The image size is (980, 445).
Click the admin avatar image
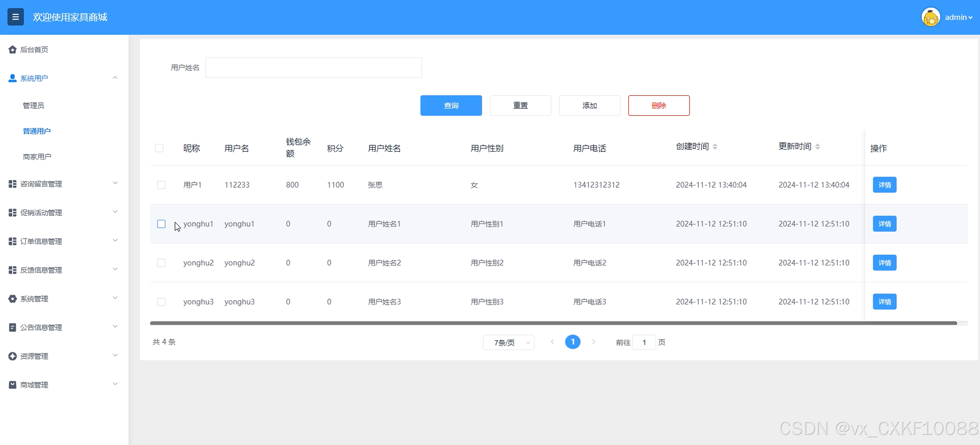pos(931,17)
